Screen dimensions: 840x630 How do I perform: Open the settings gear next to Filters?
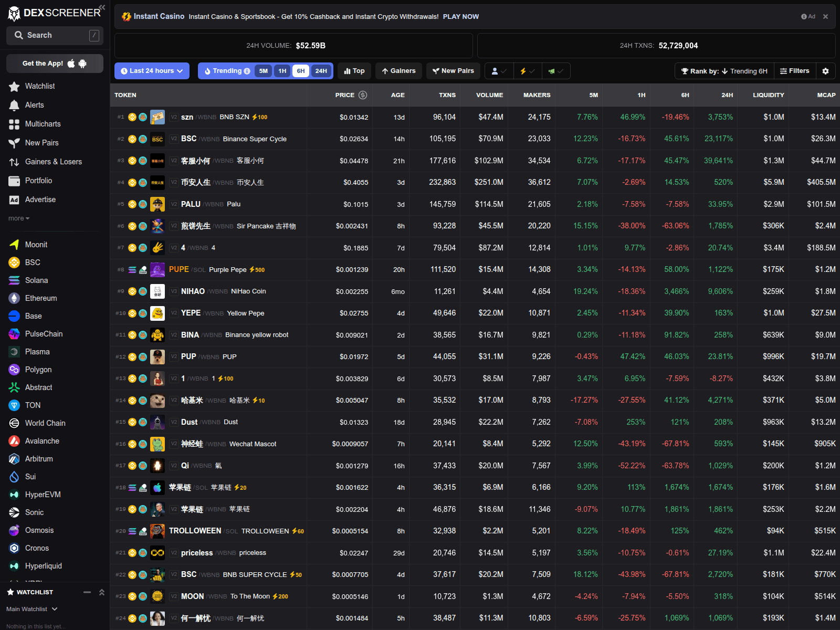click(825, 71)
